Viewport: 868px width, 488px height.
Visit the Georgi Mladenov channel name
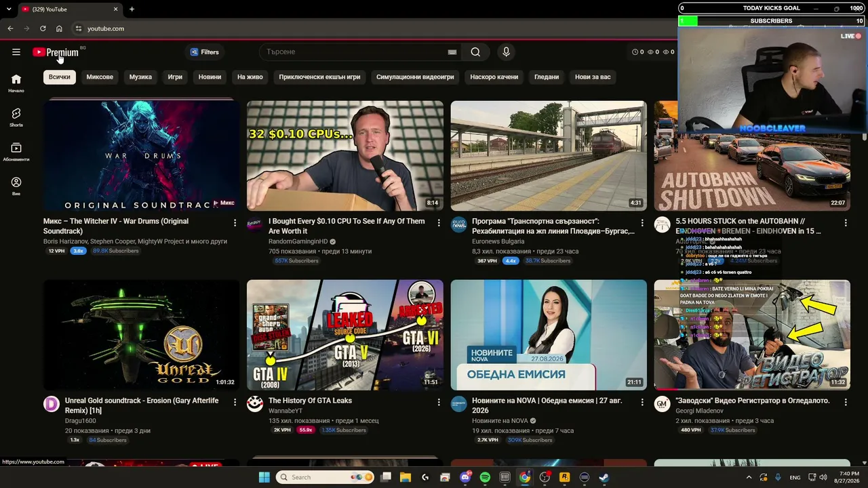(699, 411)
